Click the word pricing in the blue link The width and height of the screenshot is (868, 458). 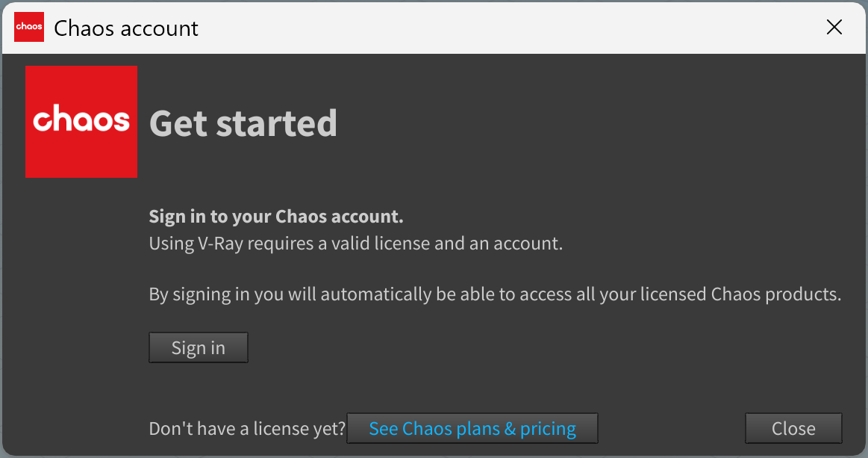[x=548, y=429]
